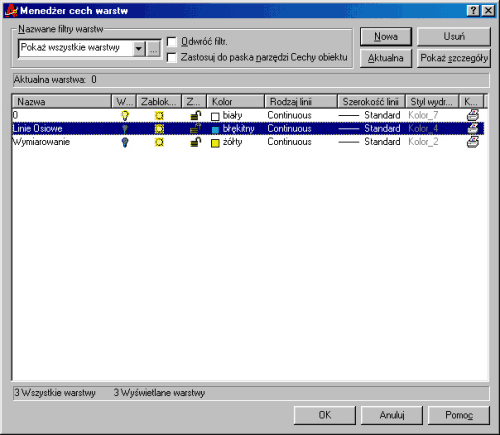
Task: Toggle lightbulb on/off for layer 0
Action: pos(125,116)
